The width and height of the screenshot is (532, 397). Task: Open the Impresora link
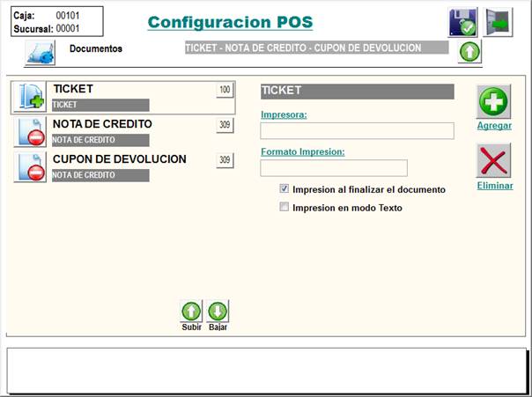[284, 114]
